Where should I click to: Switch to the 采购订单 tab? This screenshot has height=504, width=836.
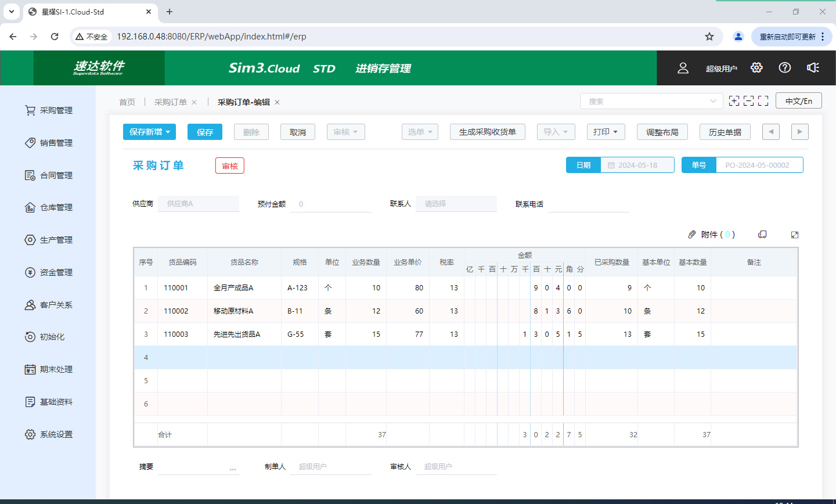(x=170, y=102)
